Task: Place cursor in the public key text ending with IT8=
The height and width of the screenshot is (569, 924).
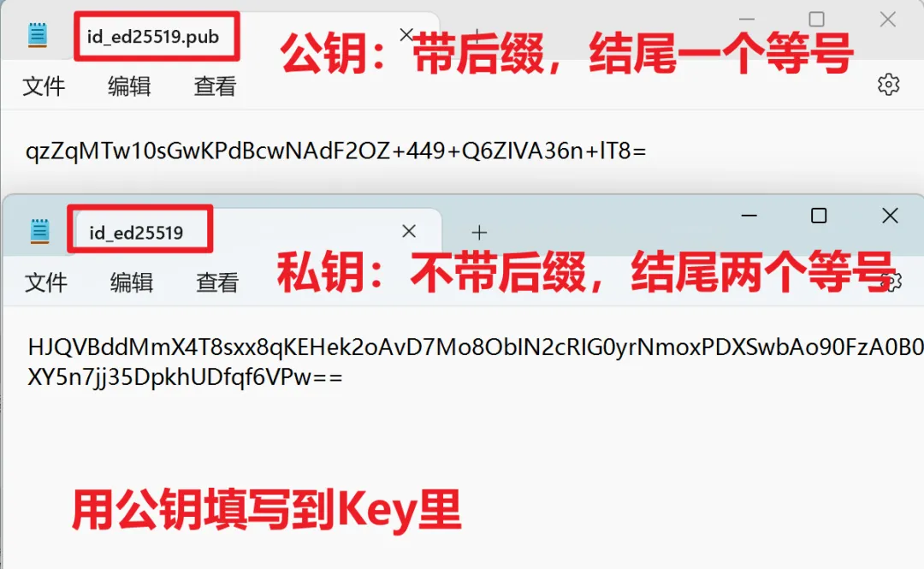Action: pyautogui.click(x=336, y=151)
